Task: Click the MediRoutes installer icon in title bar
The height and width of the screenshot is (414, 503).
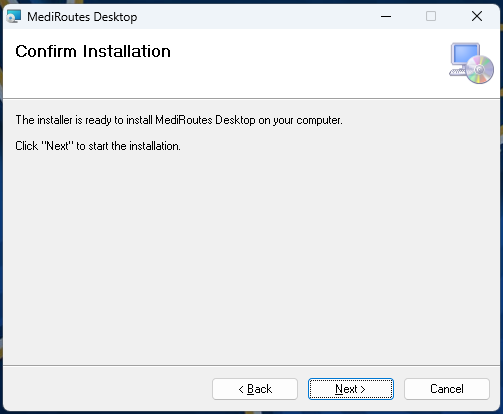Action: (14, 16)
